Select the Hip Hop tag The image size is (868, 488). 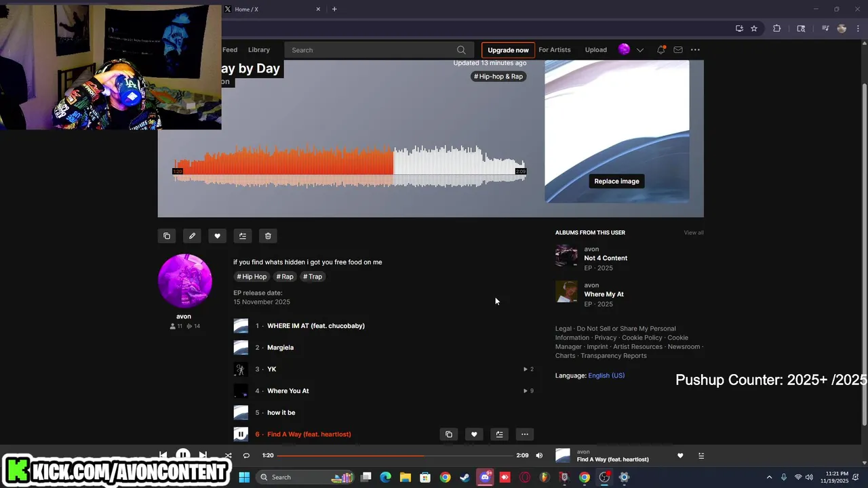[252, 277]
